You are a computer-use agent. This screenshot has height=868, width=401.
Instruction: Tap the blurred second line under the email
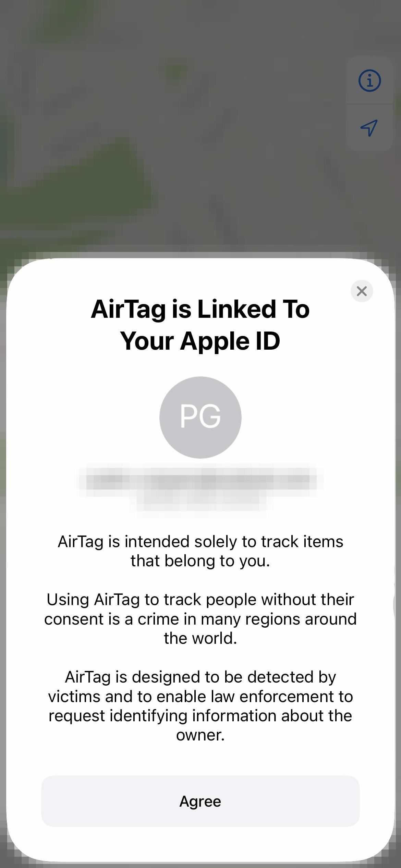[202, 501]
